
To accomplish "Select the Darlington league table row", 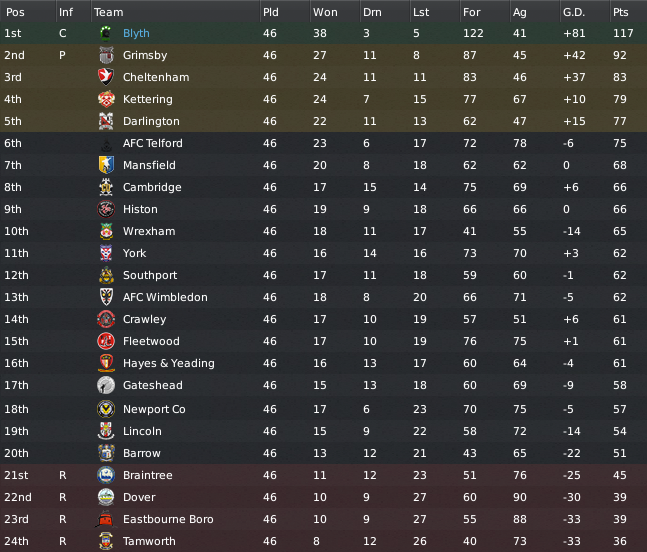I will 324,121.
